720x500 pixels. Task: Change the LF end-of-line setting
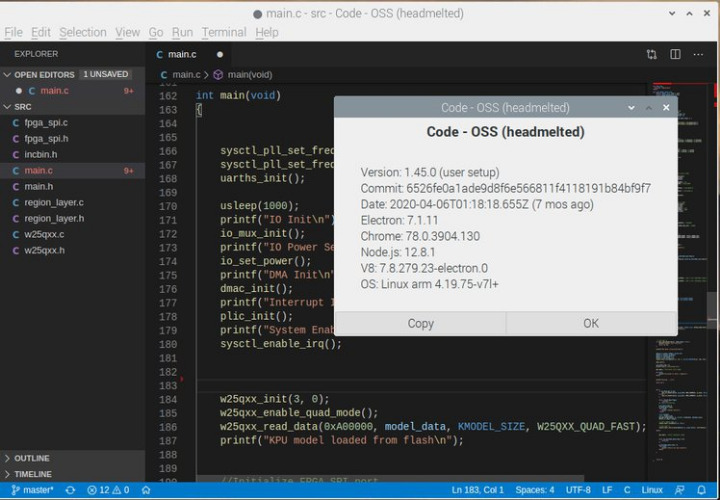(x=607, y=490)
